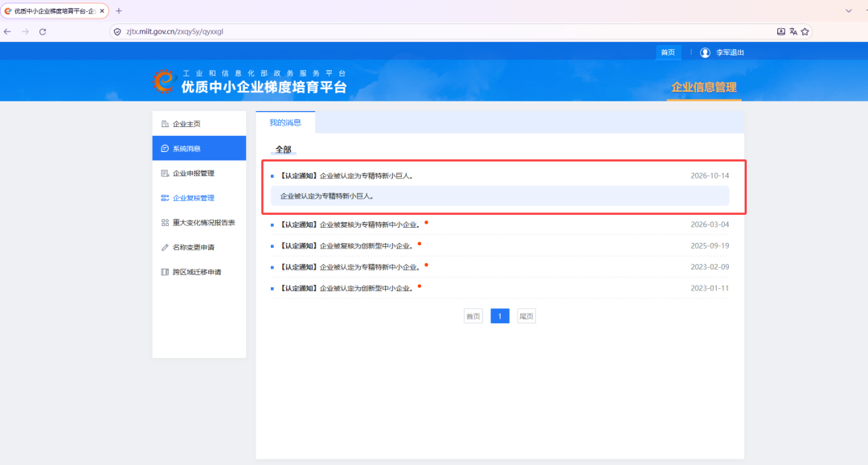Click the browser back arrow

click(7, 31)
